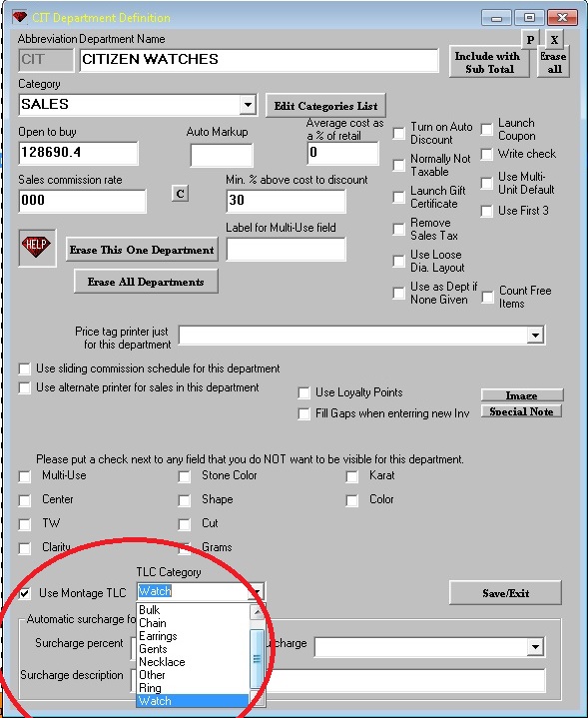Click the small P button
Screen dimensions: 588x718
(x=530, y=40)
